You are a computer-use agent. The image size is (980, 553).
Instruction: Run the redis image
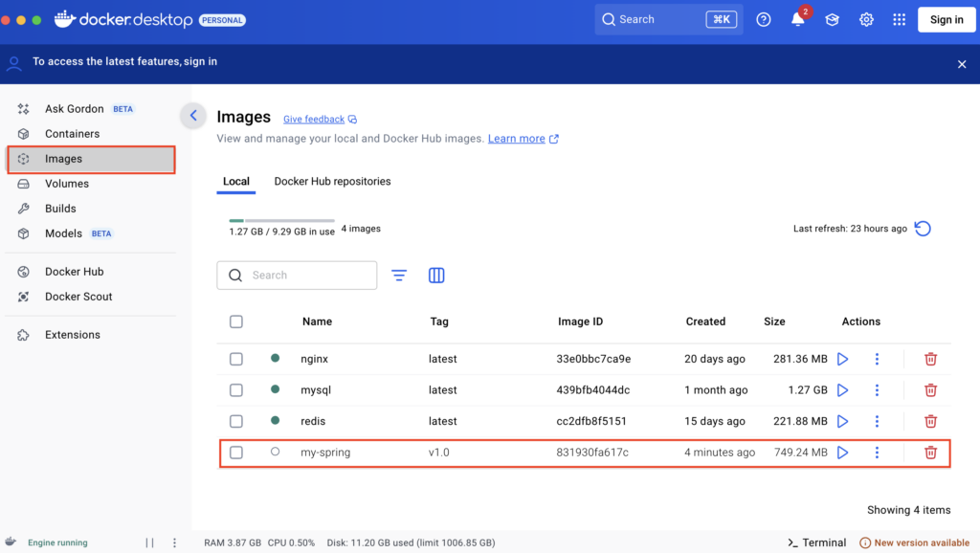tap(842, 421)
